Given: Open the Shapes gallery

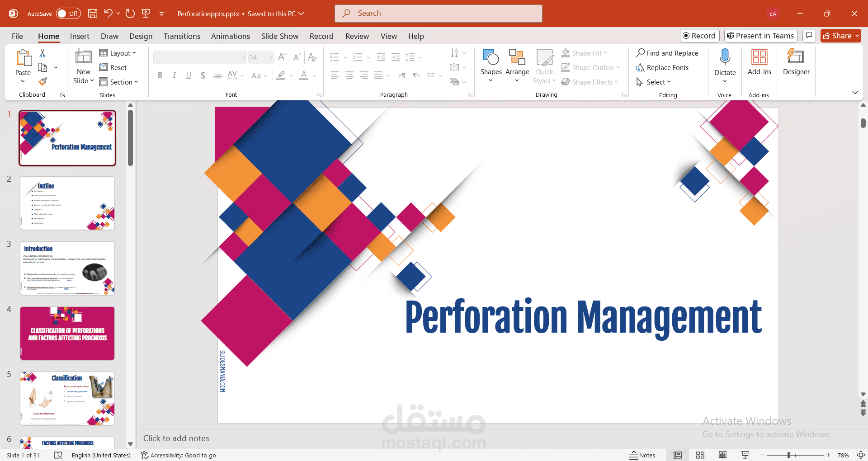Looking at the screenshot, I should tap(491, 65).
